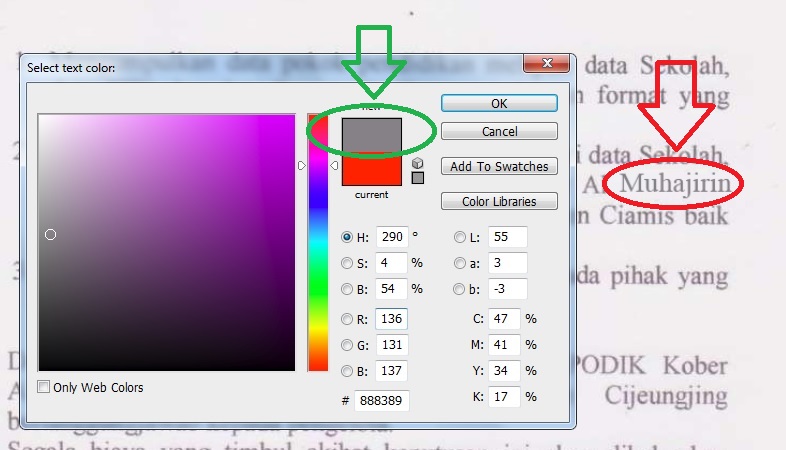This screenshot has height=450, width=786.
Task: Click the hex field showing 888389
Action: 381,400
